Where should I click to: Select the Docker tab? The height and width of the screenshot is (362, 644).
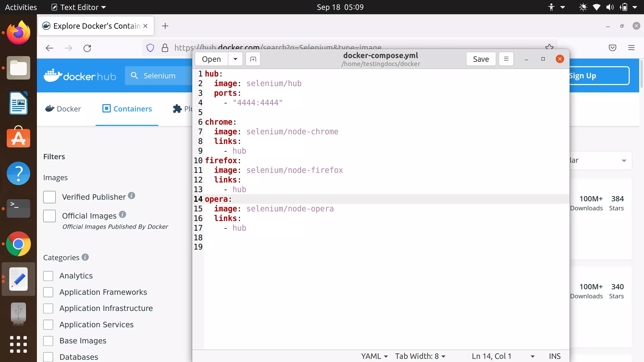pos(63,109)
